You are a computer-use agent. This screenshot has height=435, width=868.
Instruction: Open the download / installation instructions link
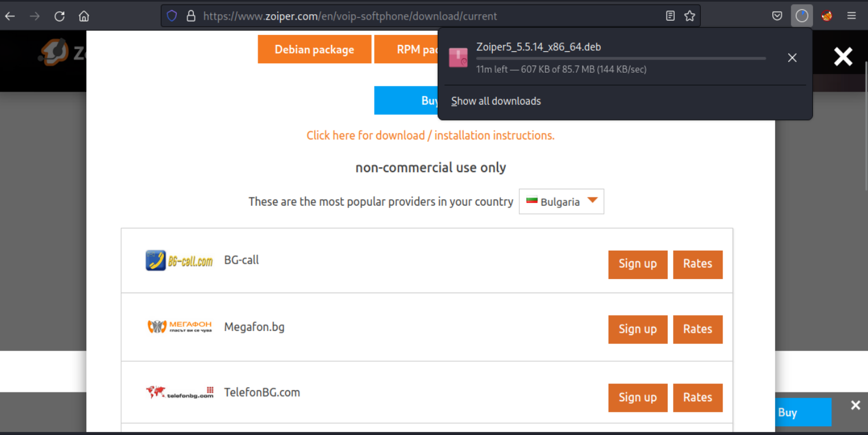pos(430,135)
